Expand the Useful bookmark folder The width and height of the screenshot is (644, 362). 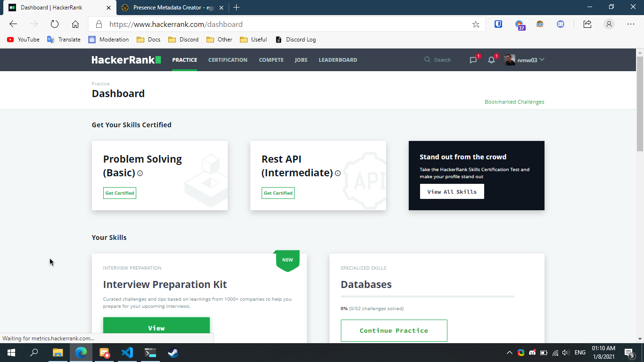point(253,40)
